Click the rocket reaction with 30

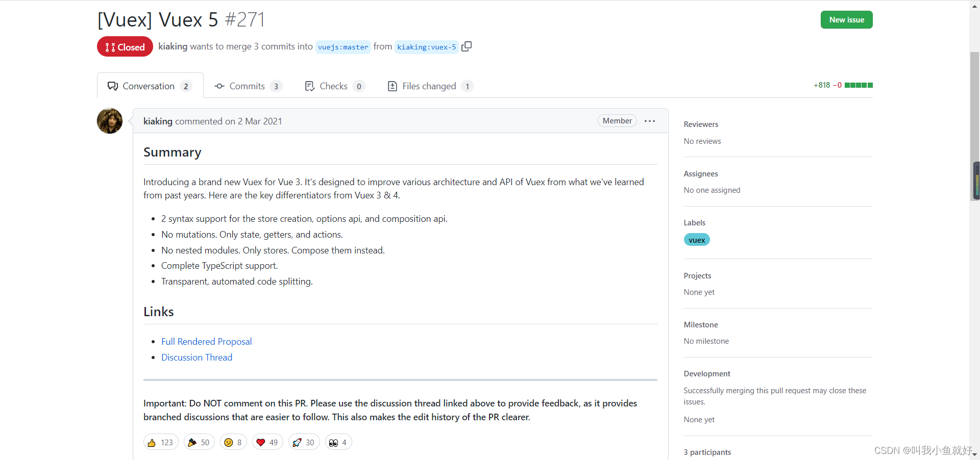coord(304,442)
